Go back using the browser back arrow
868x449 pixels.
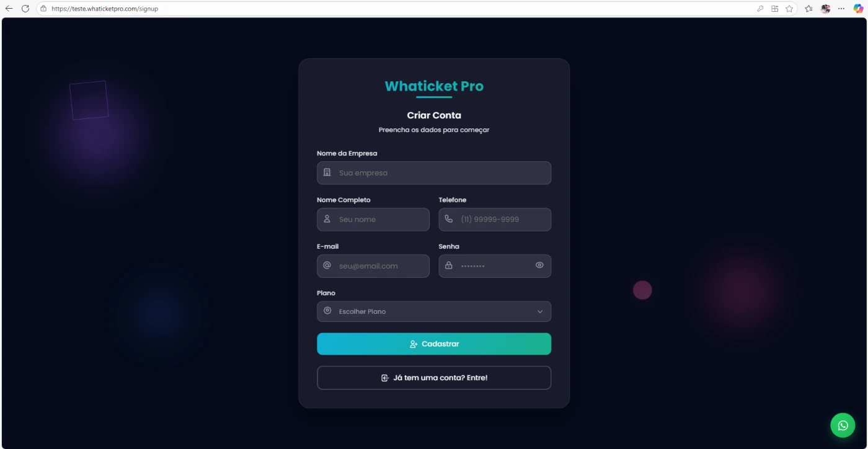click(9, 9)
